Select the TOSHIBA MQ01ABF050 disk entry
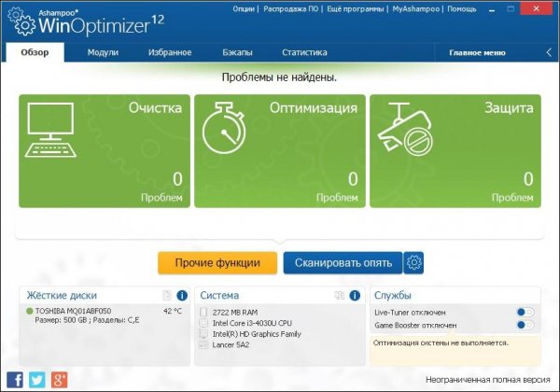The width and height of the screenshot is (560, 392). tap(73, 311)
